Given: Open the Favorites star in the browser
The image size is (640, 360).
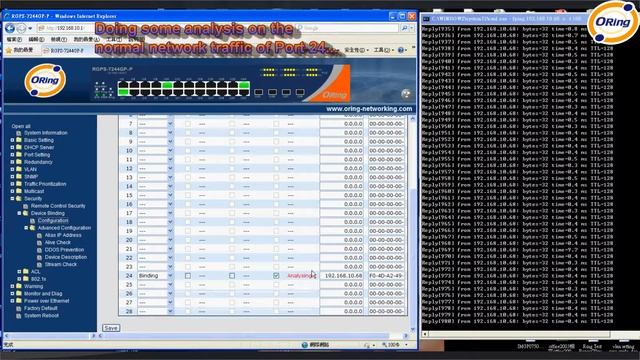Looking at the screenshot, I should click(9, 50).
